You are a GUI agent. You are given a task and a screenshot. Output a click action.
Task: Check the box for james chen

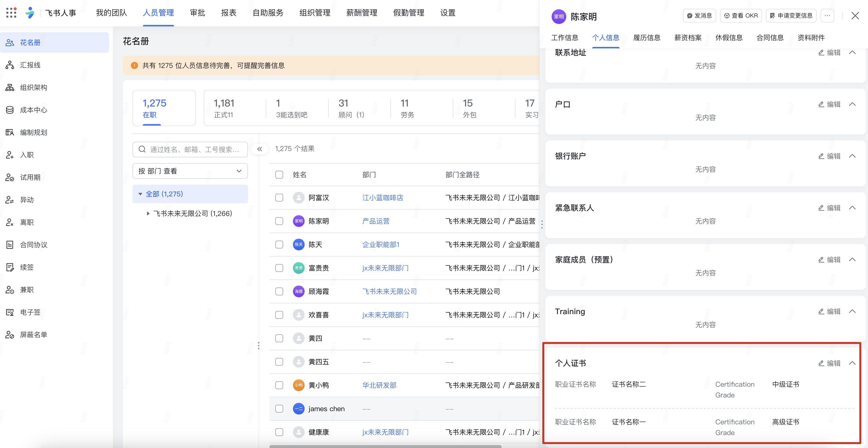pos(279,409)
